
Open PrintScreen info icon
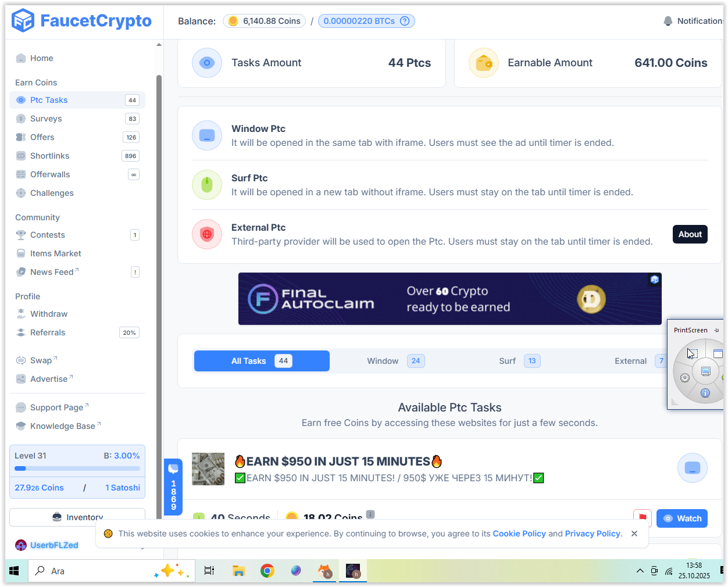pos(705,393)
